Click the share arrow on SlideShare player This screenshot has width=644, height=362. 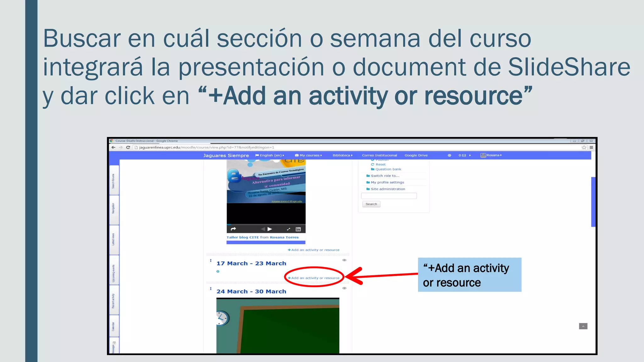point(233,229)
